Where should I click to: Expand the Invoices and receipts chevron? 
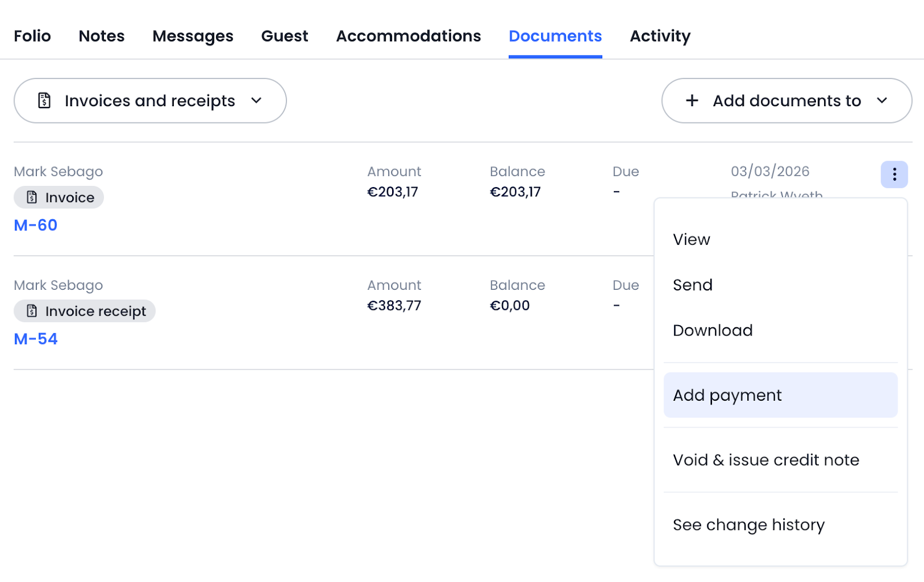(256, 100)
